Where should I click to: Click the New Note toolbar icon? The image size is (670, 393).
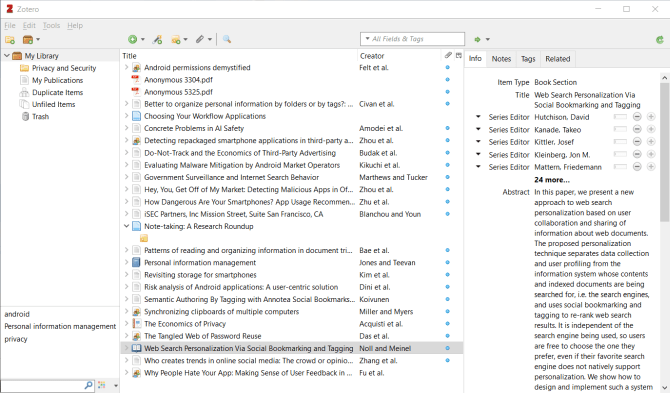click(x=176, y=40)
